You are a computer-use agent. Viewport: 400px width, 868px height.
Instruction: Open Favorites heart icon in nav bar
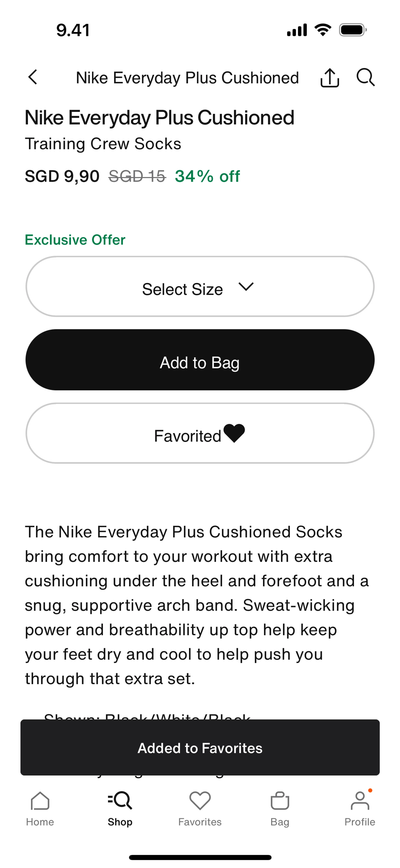200,801
